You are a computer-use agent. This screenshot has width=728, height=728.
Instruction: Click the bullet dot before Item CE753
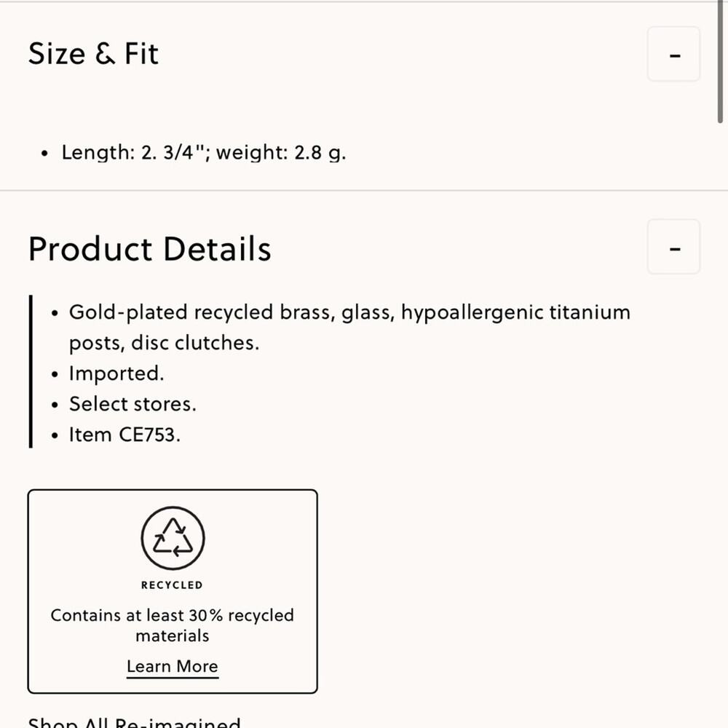point(55,435)
